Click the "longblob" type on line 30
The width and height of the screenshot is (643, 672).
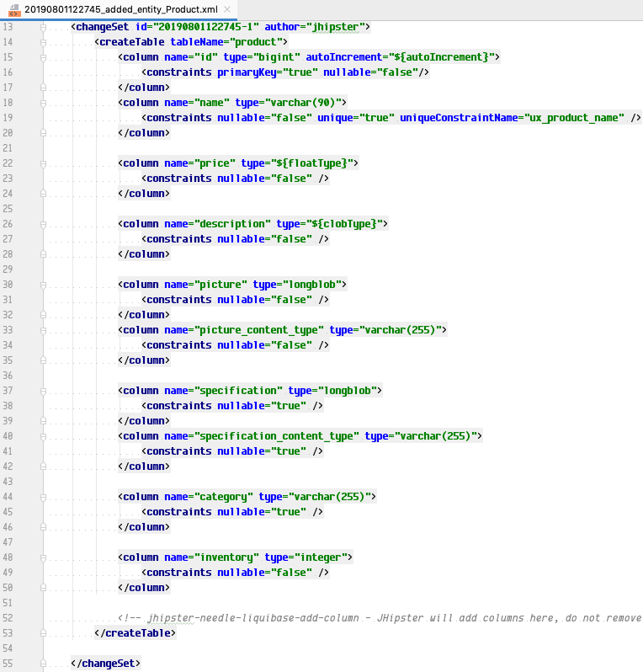311,285
